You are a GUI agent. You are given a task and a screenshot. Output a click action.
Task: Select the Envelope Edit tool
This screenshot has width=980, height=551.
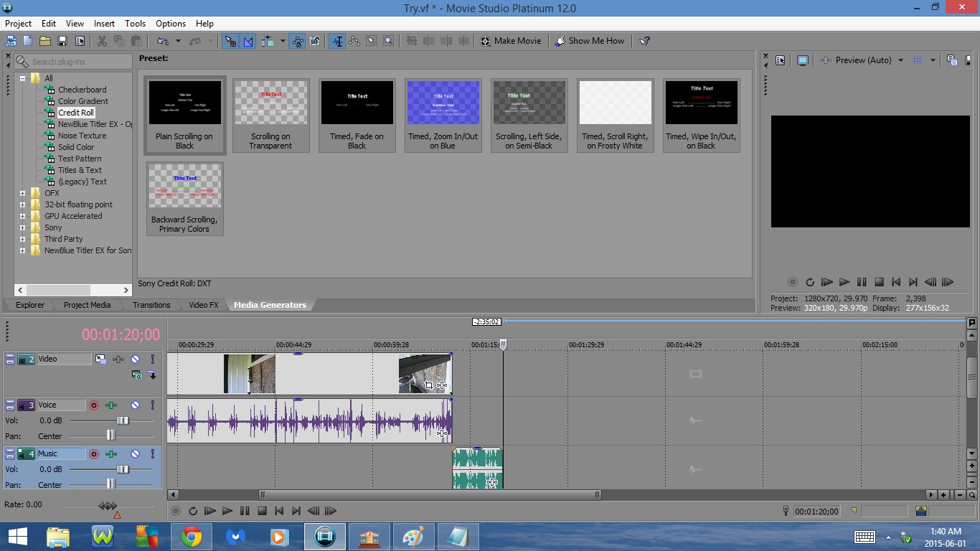(354, 41)
